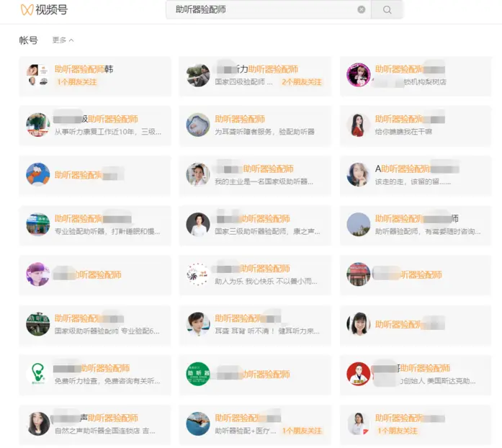
Task: Open the green circular 助听器 logo avatar
Action: tap(198, 374)
